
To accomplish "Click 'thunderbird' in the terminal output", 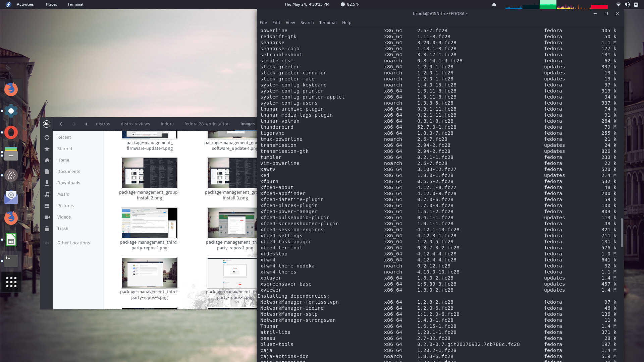I will click(x=277, y=127).
